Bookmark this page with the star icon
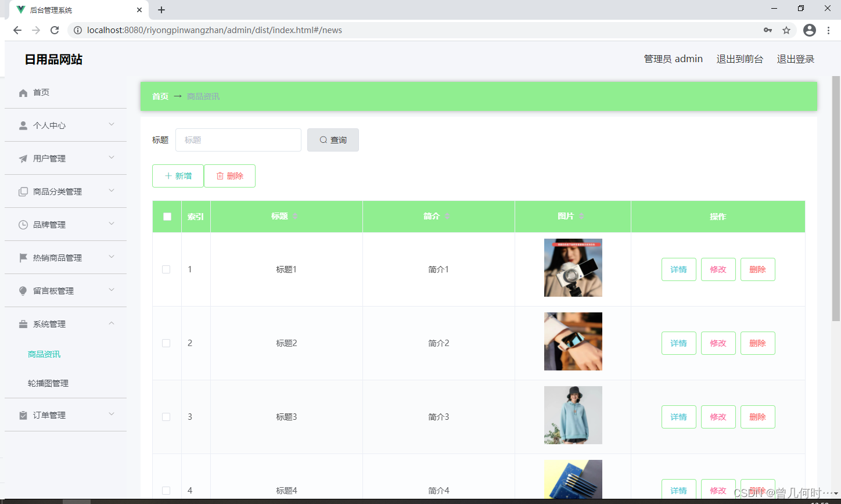The width and height of the screenshot is (841, 504). (x=786, y=30)
